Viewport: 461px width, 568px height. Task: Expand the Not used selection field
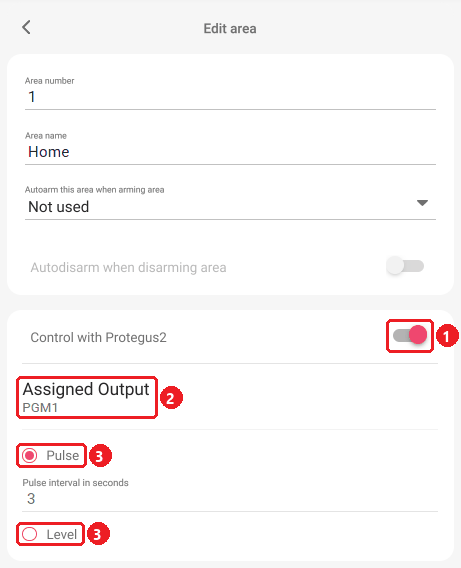point(230,207)
